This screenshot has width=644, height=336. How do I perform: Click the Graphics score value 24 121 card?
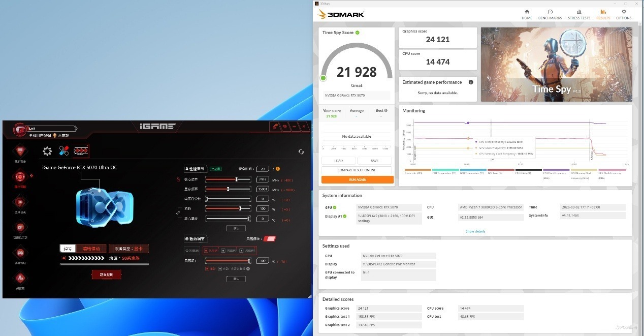[x=438, y=37]
